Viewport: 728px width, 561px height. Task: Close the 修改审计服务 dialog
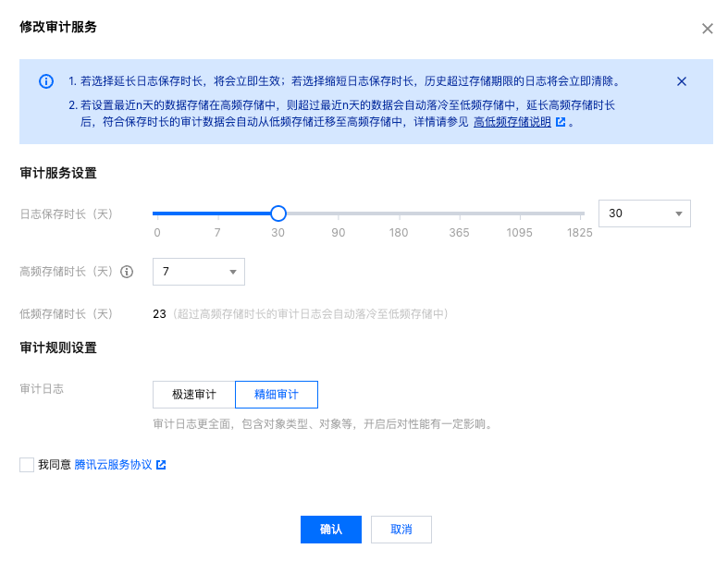click(707, 29)
